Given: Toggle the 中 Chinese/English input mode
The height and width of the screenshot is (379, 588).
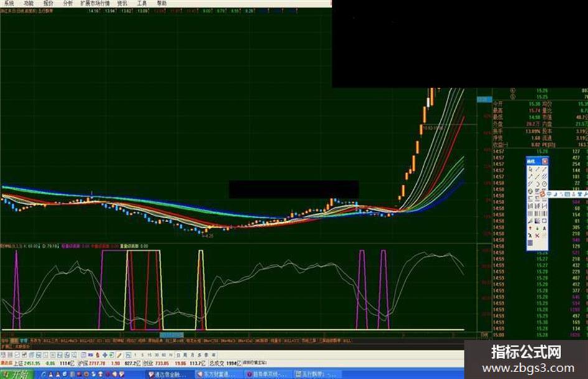Looking at the screenshot, I should coord(549,194).
